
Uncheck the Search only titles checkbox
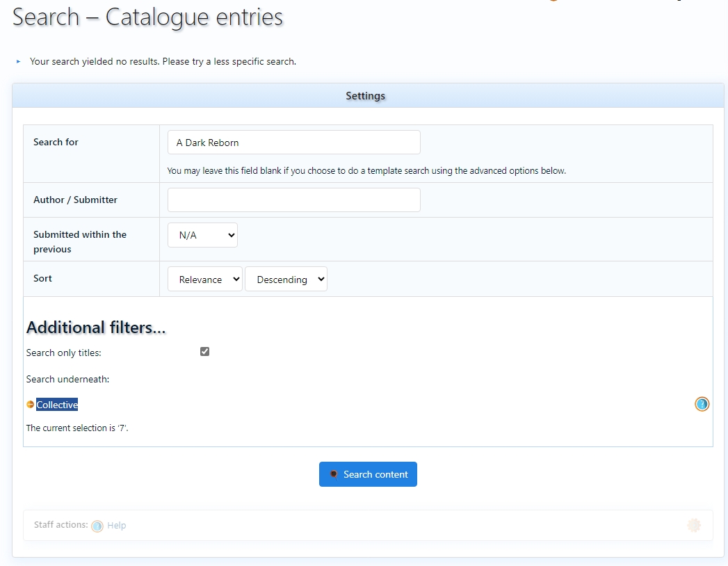[204, 352]
